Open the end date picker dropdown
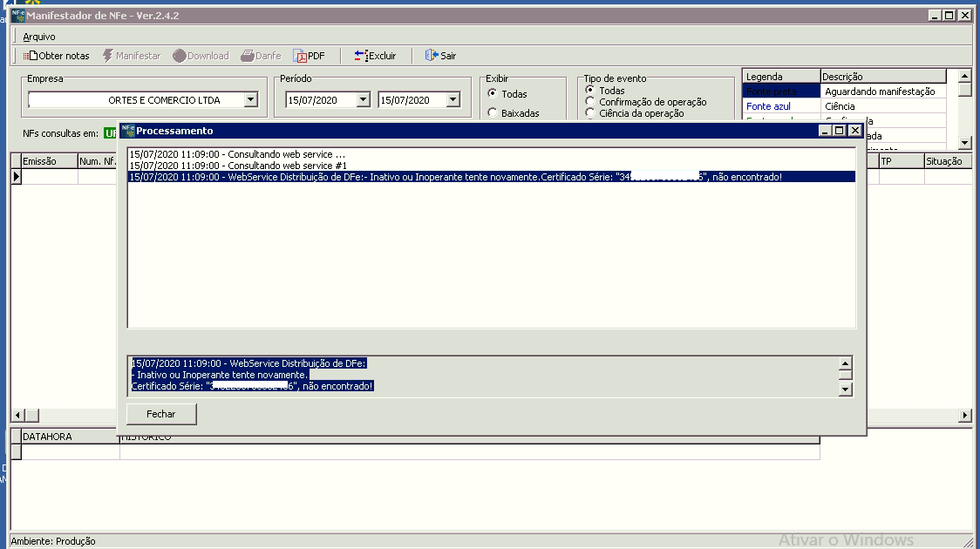 click(453, 100)
